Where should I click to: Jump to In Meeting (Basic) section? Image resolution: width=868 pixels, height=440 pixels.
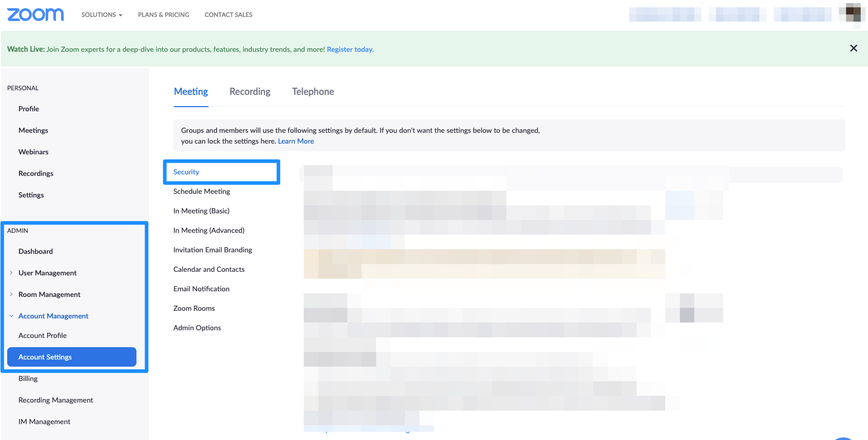pyautogui.click(x=202, y=211)
